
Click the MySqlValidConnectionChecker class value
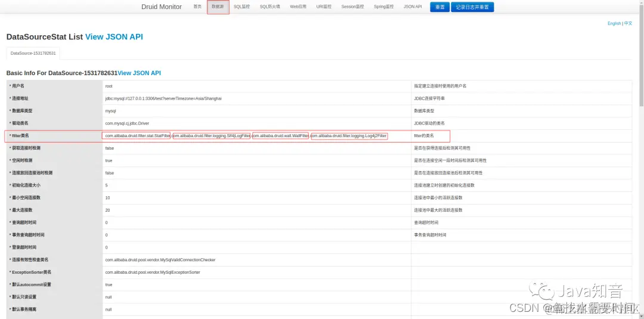point(160,259)
